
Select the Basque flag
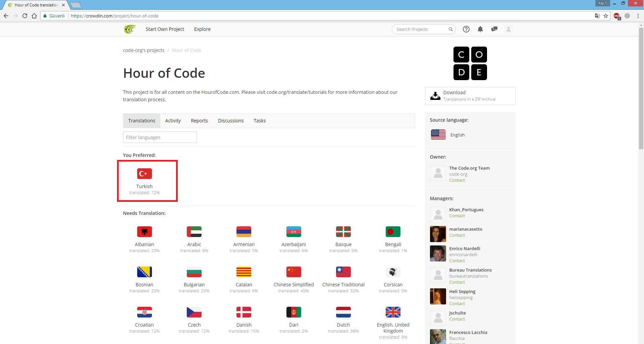343,232
